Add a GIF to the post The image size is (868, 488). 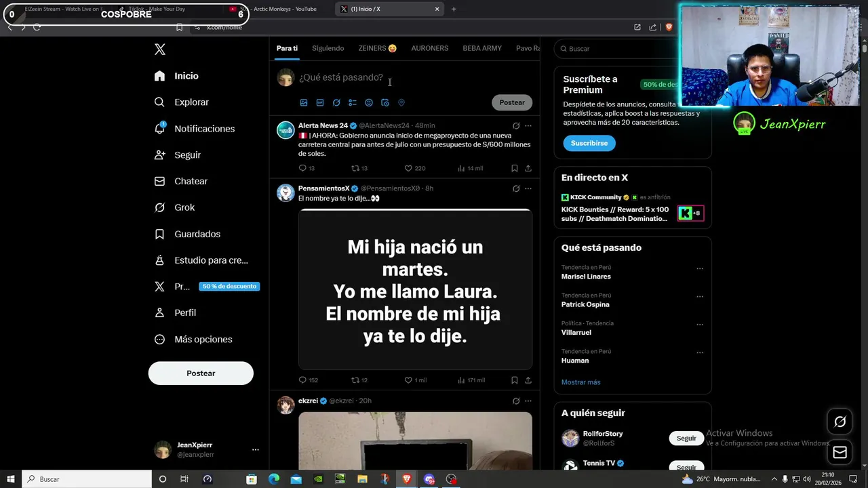pyautogui.click(x=320, y=102)
